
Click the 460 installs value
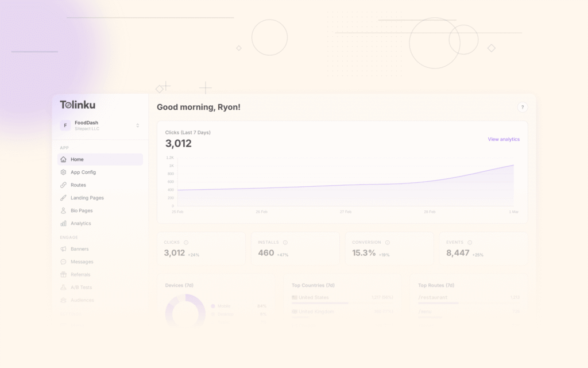tap(266, 253)
